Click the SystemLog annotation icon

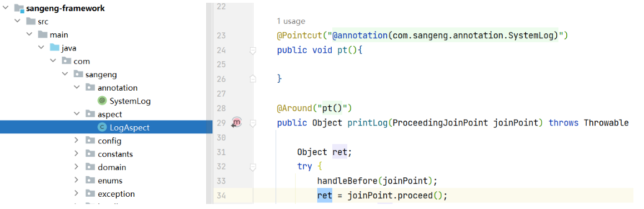(x=102, y=101)
